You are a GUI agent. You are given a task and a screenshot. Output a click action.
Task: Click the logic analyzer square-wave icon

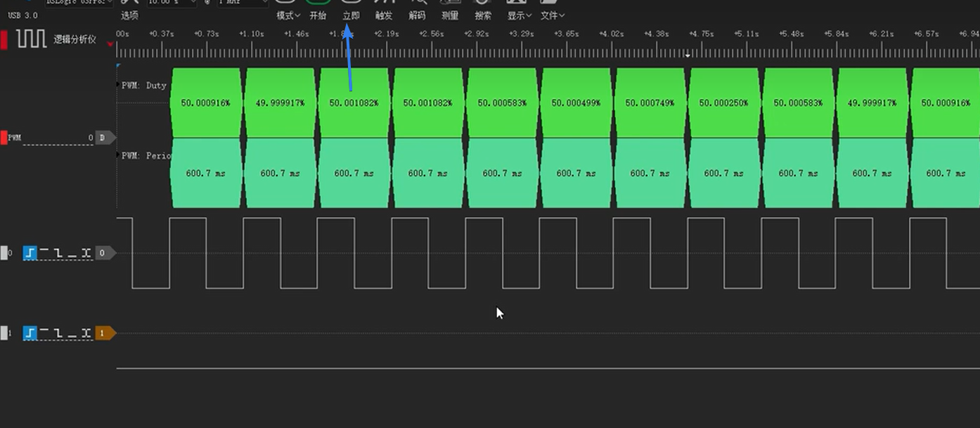[x=32, y=39]
